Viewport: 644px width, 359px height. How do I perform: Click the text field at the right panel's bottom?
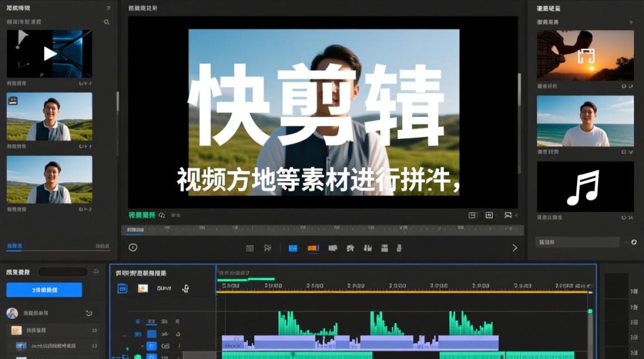coord(577,242)
